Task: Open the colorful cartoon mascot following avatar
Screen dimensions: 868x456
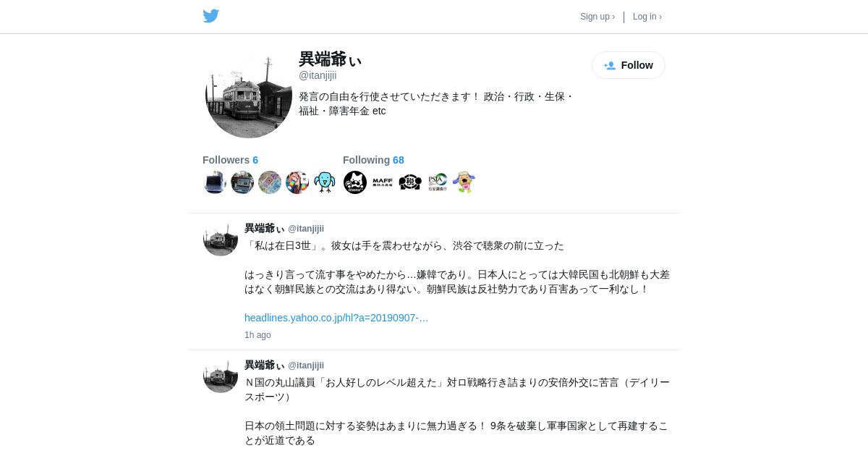Action: (x=464, y=182)
